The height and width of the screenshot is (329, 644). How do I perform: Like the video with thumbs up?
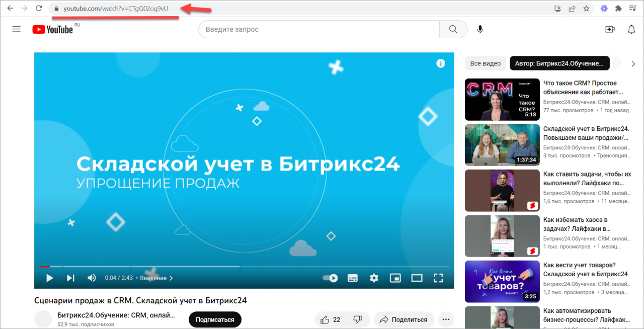point(330,319)
